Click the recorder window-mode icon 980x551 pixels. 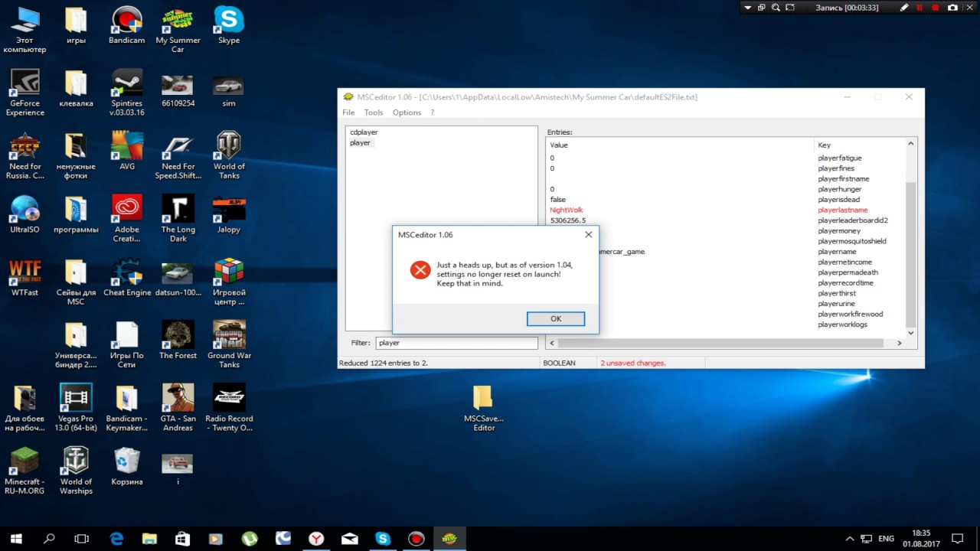coord(762,8)
